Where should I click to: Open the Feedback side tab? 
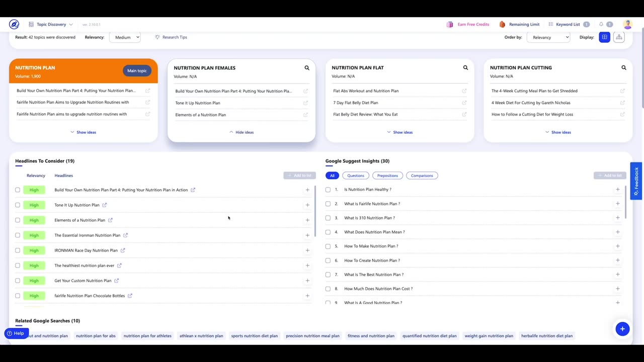click(636, 181)
